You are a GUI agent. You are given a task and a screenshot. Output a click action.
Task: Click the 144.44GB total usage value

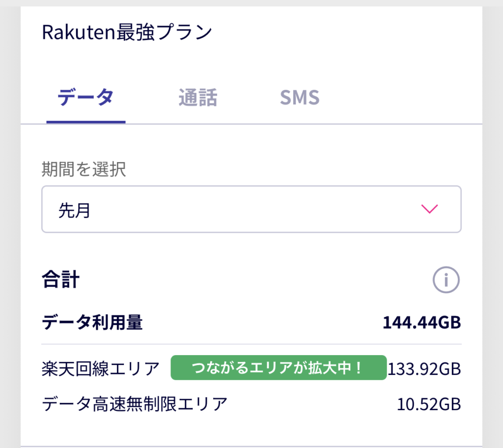coord(421,323)
